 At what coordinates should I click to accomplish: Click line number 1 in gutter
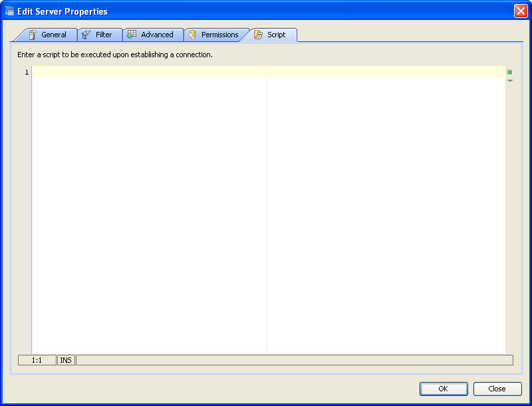point(27,73)
